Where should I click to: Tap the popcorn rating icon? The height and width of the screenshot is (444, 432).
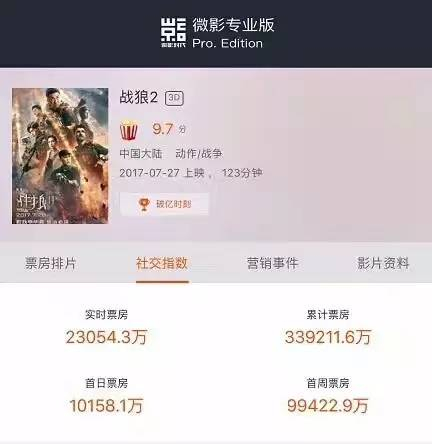(x=129, y=131)
